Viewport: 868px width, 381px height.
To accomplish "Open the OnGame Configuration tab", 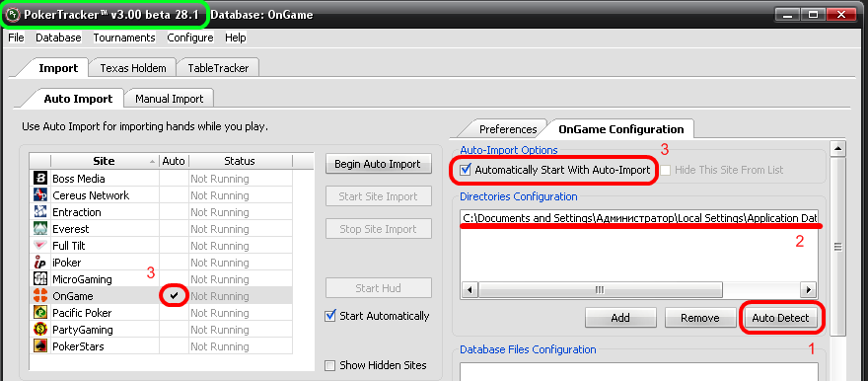I will pyautogui.click(x=621, y=129).
